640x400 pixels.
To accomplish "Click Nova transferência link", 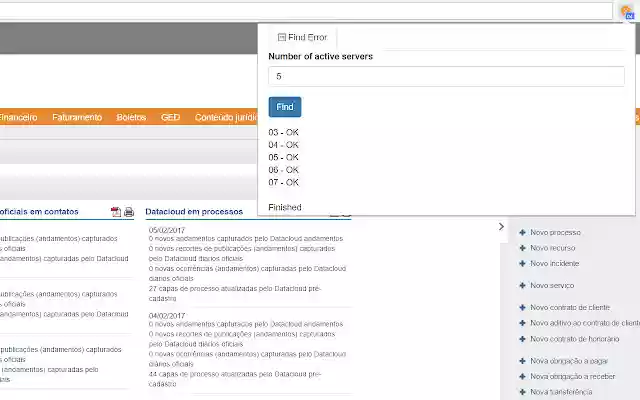I will click(x=561, y=392).
